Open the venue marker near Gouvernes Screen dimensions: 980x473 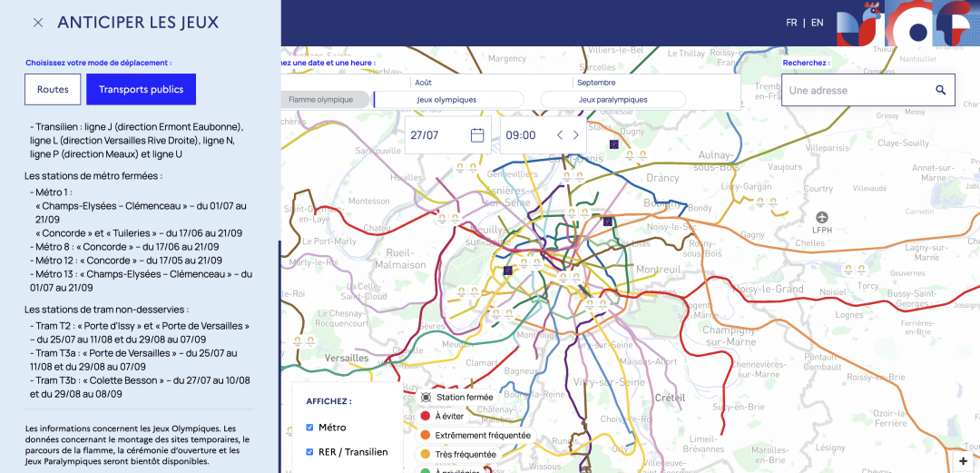855,269
